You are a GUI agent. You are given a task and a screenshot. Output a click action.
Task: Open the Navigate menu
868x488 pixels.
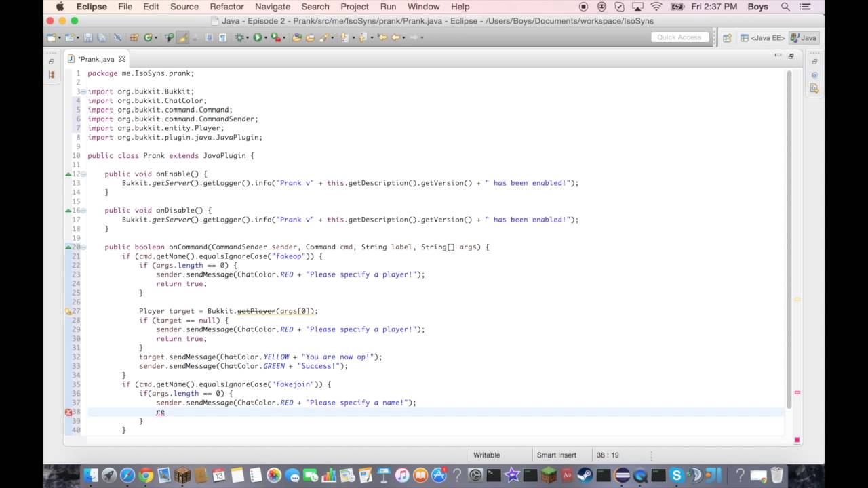(x=273, y=7)
